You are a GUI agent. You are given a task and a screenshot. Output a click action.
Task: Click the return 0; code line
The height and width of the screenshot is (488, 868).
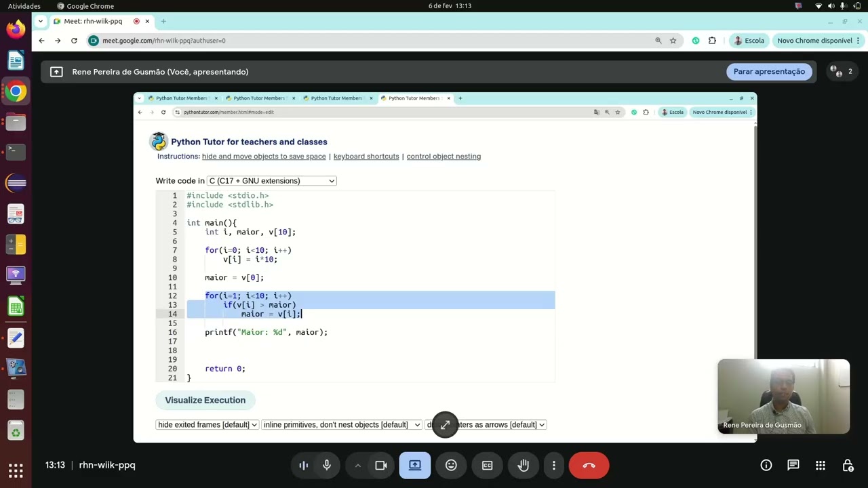tap(225, 369)
